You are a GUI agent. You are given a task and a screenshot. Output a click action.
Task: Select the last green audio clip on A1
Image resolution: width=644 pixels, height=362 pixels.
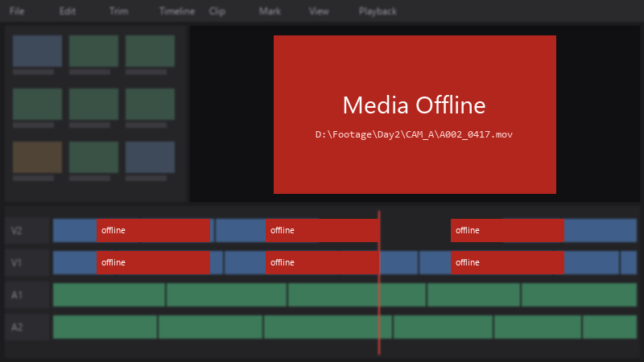(579, 294)
